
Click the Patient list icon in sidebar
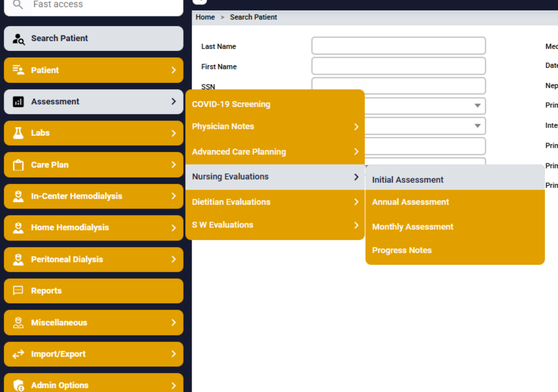click(18, 70)
